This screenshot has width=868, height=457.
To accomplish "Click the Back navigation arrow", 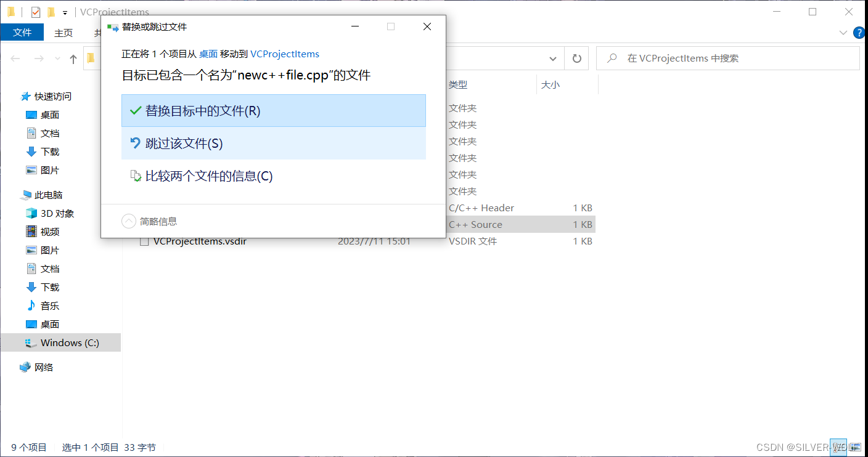I will click(x=15, y=59).
